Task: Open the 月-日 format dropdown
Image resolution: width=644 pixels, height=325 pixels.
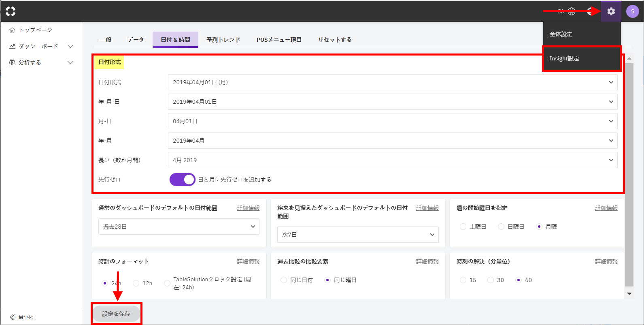Action: (x=393, y=121)
